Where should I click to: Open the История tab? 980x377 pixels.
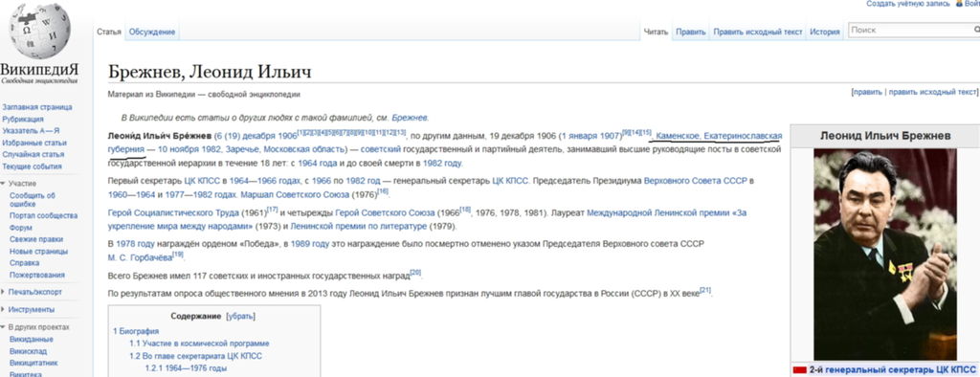coord(825,32)
